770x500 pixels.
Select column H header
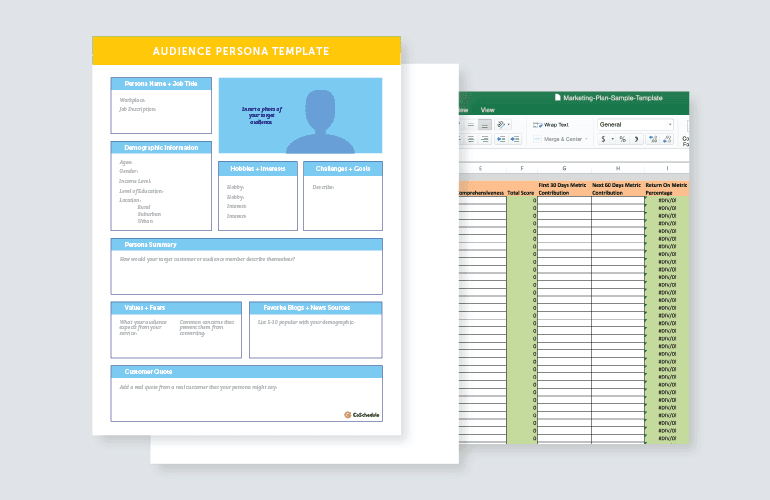(x=618, y=168)
